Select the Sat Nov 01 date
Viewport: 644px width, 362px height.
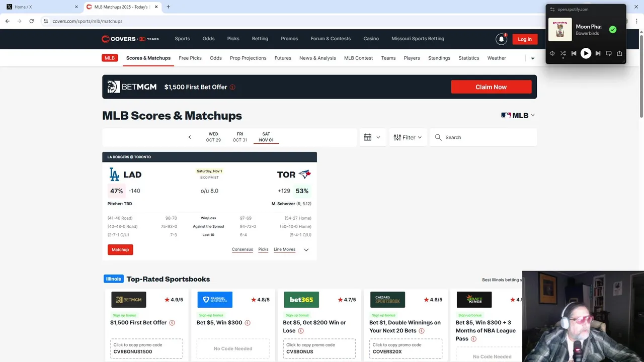(266, 137)
